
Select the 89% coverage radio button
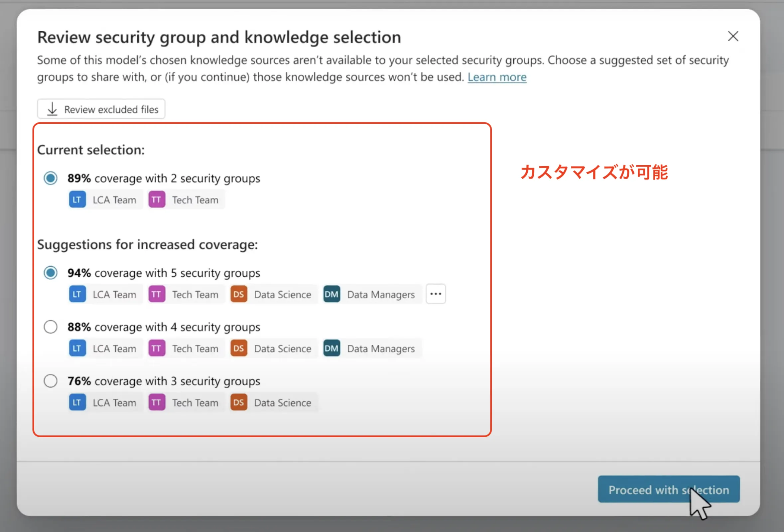tap(51, 178)
